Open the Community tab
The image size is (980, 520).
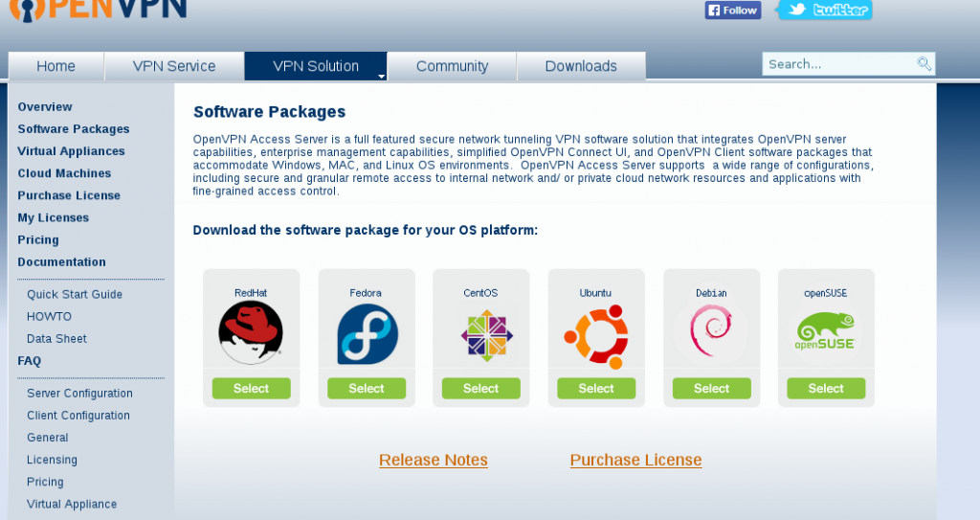(452, 66)
